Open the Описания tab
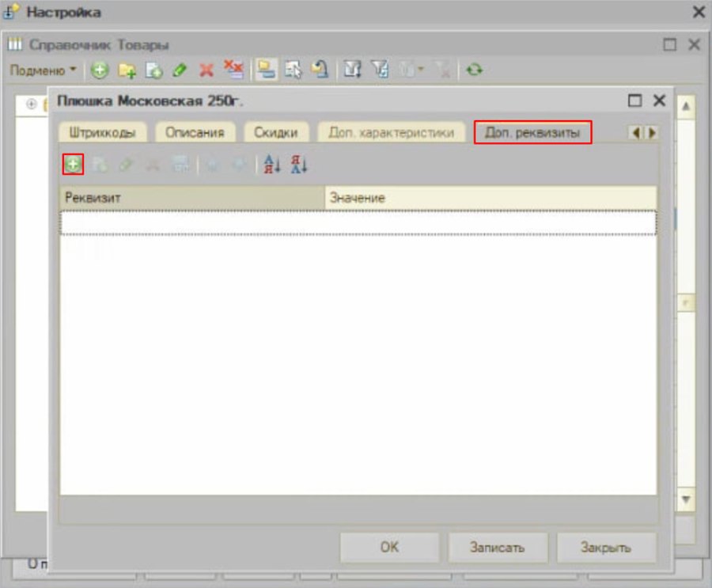Viewport: 712px width, 588px height. point(195,132)
